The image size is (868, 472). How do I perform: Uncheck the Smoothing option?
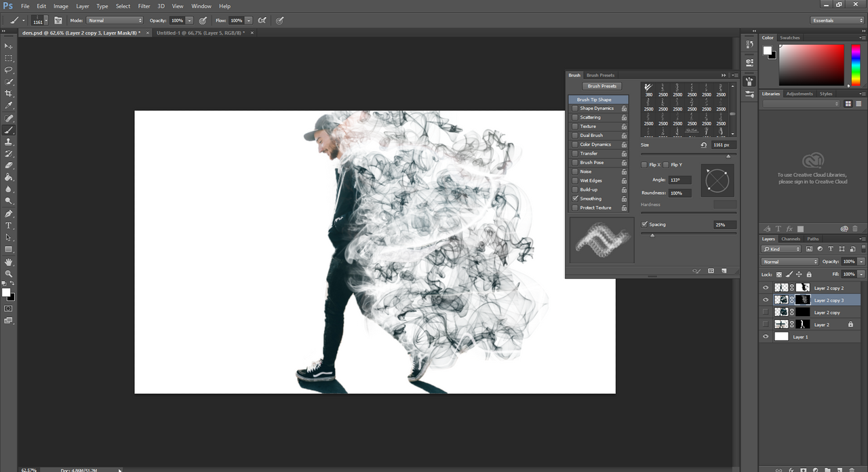point(575,199)
